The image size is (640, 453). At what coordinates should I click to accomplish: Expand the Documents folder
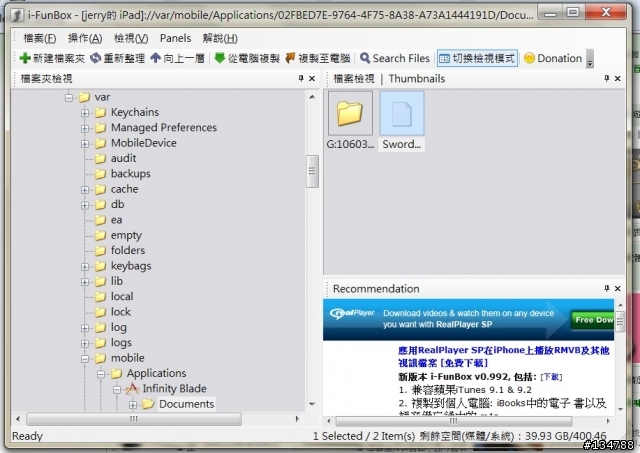point(133,405)
